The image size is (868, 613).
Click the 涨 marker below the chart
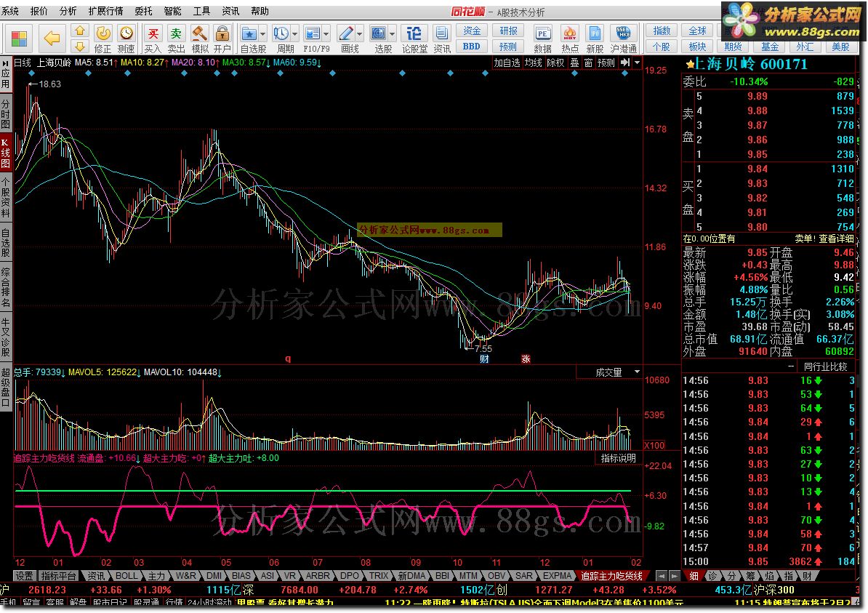[x=526, y=359]
